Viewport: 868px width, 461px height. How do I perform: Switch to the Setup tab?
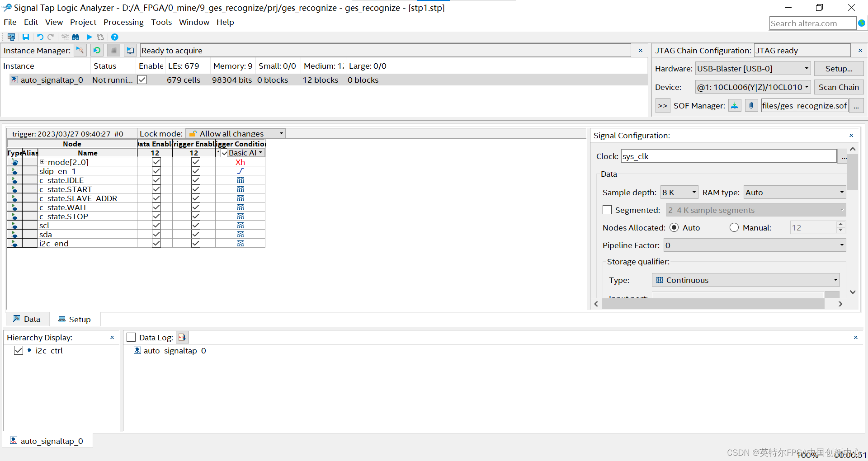(x=75, y=319)
